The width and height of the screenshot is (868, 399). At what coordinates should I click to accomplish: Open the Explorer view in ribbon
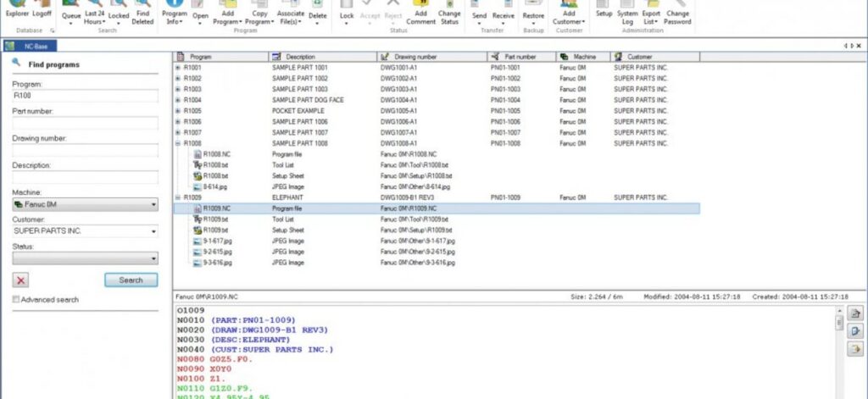click(x=17, y=10)
